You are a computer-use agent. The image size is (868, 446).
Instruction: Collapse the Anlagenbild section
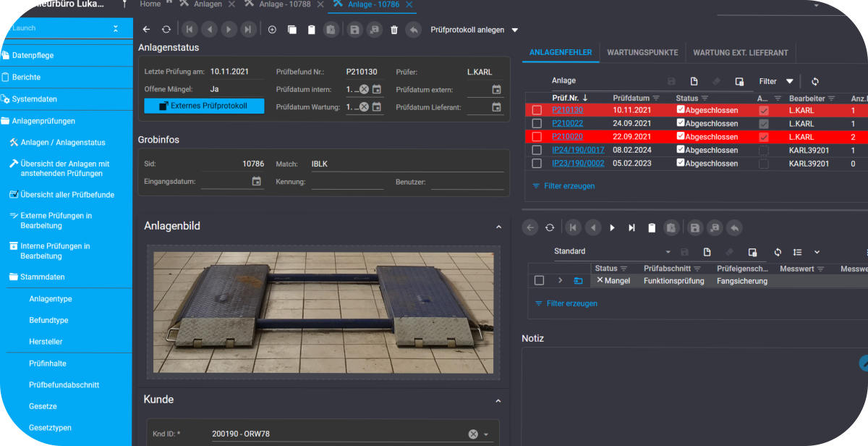coord(498,227)
